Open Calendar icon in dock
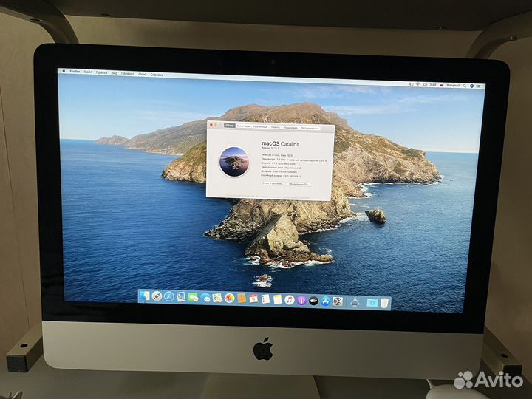 tap(253, 299)
